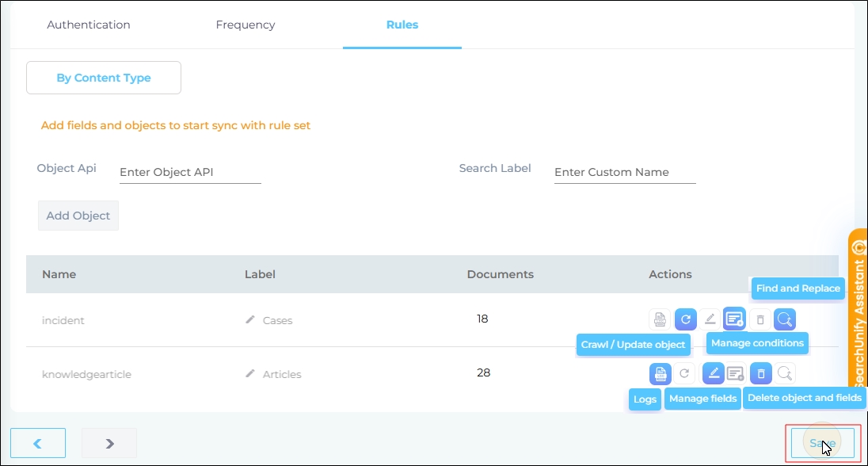Save the rules configuration
868x466 pixels.
pyautogui.click(x=822, y=443)
